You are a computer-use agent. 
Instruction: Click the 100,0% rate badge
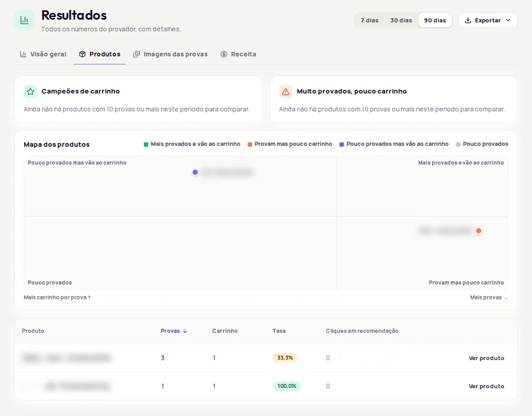pos(287,386)
